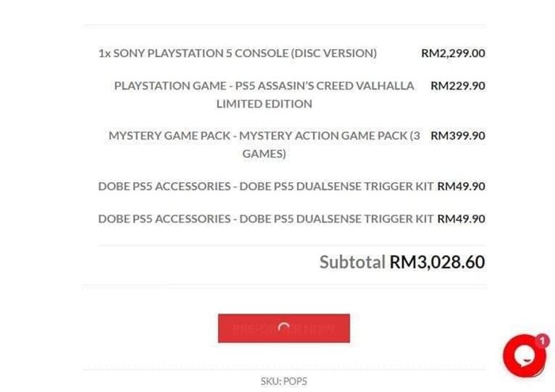The height and width of the screenshot is (392, 555).
Task: Select the Assasin's Creed Valhalla game line
Action: [264, 94]
